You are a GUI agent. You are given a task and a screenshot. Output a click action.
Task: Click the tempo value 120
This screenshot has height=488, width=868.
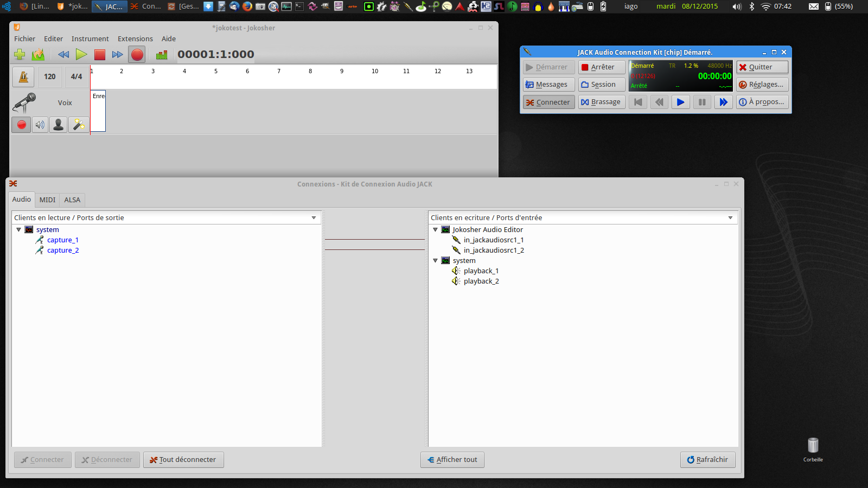click(50, 76)
